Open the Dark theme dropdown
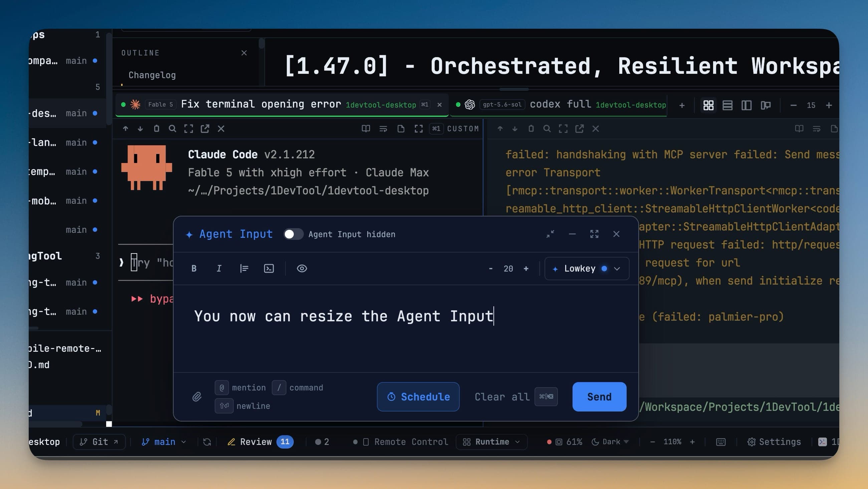868x489 pixels. 610,442
